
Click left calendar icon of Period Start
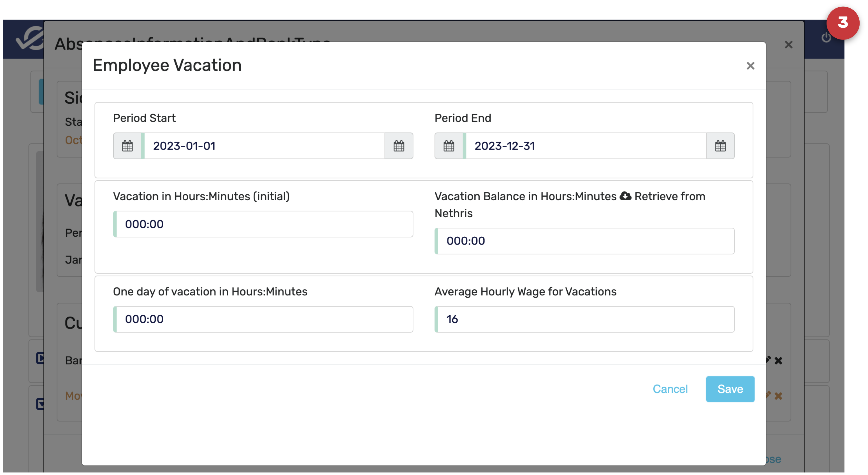point(127,146)
